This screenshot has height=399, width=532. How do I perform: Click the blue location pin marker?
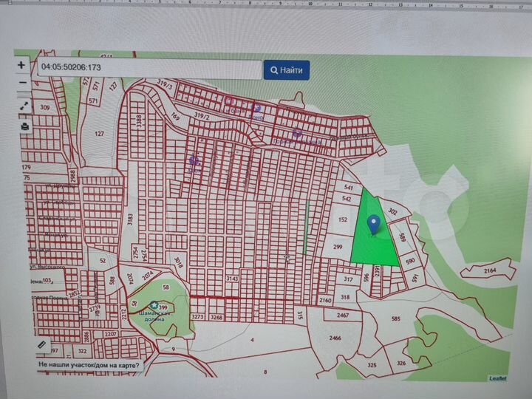pos(374,222)
